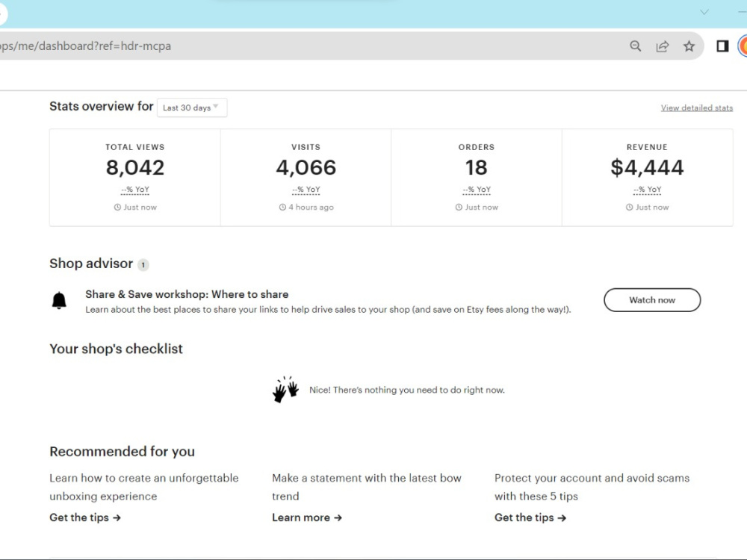The image size is (747, 560).
Task: Click Share & Save workshop title
Action: [x=187, y=294]
